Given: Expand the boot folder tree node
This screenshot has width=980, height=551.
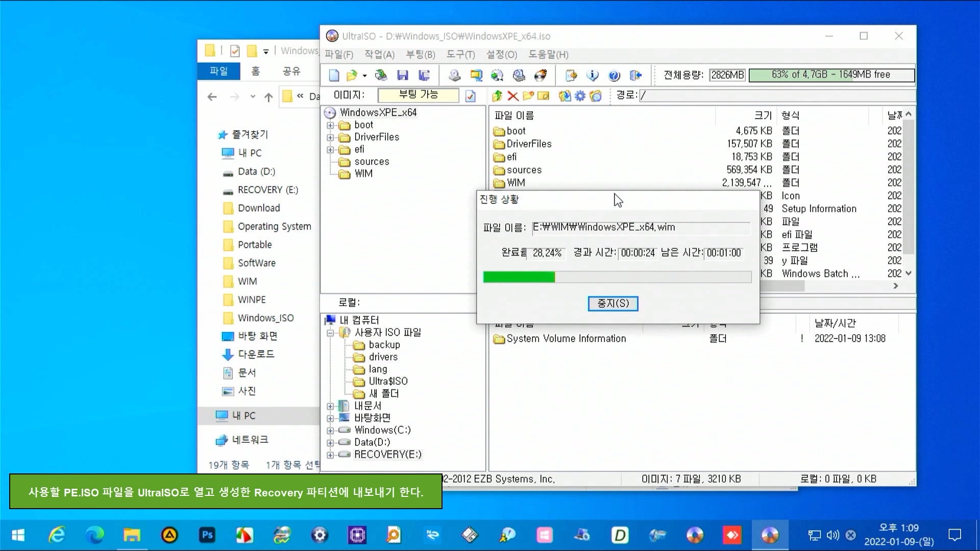Looking at the screenshot, I should point(330,125).
